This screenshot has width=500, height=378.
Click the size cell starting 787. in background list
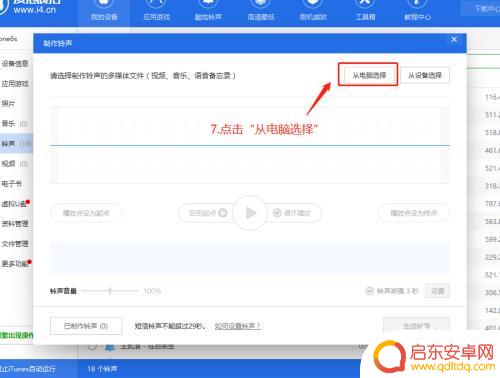coord(492,204)
